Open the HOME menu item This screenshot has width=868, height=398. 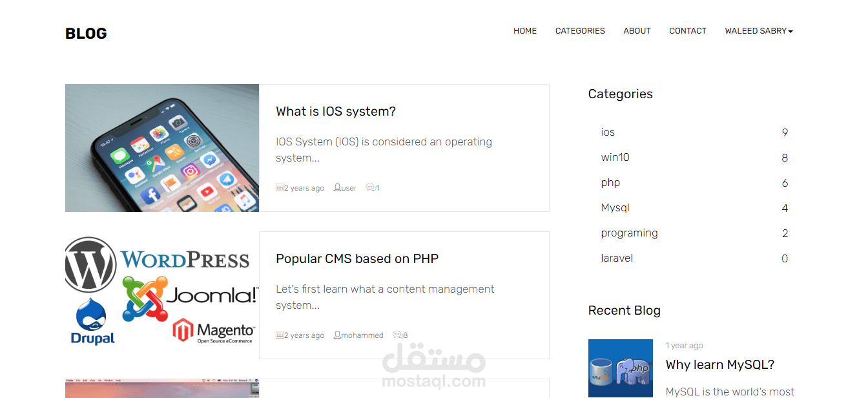tap(525, 31)
